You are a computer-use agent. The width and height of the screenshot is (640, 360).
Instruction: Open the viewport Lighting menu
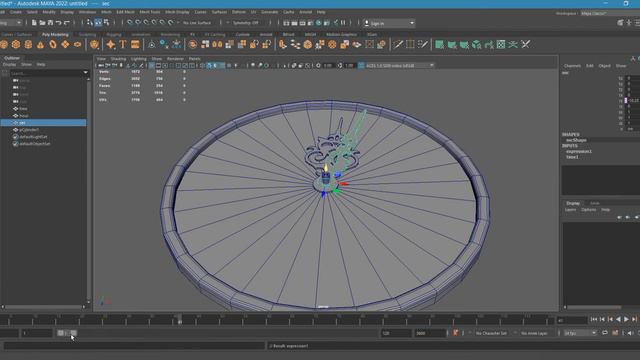coord(138,59)
